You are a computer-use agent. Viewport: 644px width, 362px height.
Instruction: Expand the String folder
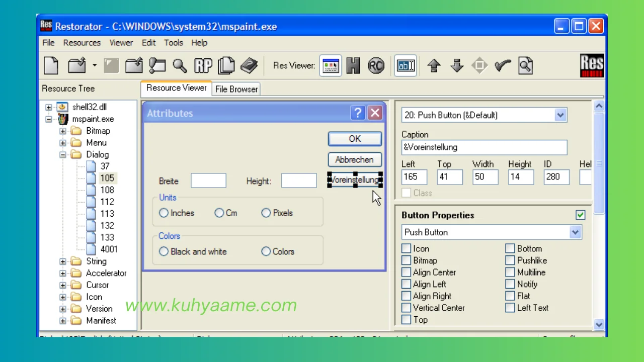point(63,261)
